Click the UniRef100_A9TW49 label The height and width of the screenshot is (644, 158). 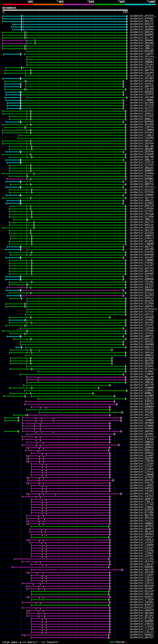142,27
